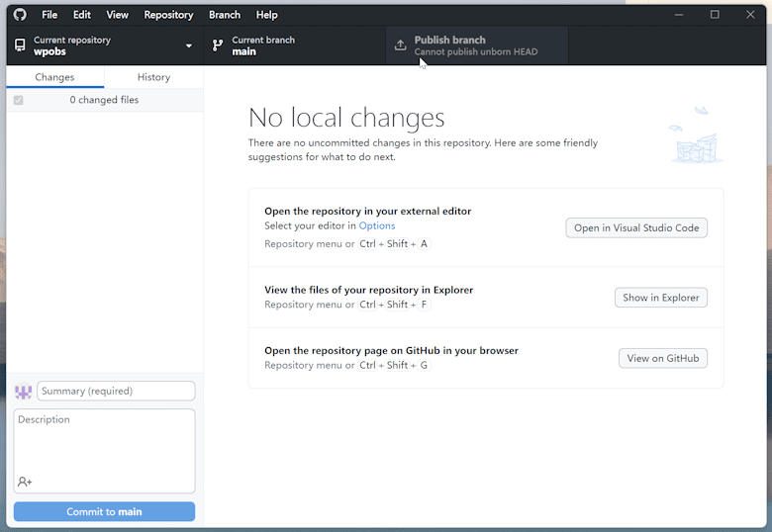772x532 pixels.
Task: Click the repository icon beside Current repository
Action: point(20,45)
